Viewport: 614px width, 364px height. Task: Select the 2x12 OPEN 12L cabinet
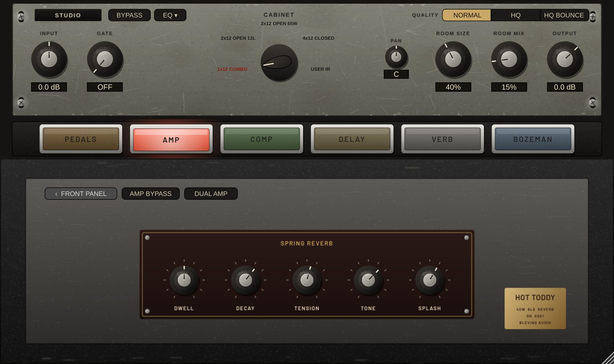[x=238, y=38]
